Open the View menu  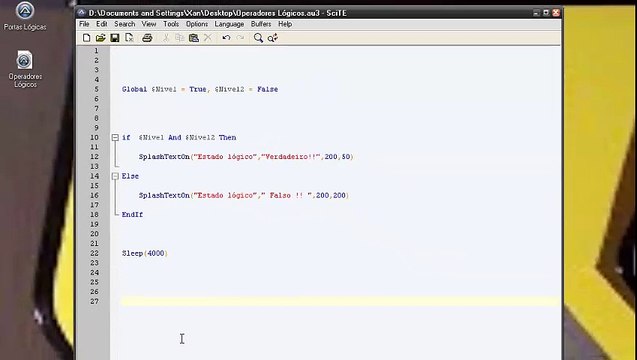pyautogui.click(x=149, y=24)
